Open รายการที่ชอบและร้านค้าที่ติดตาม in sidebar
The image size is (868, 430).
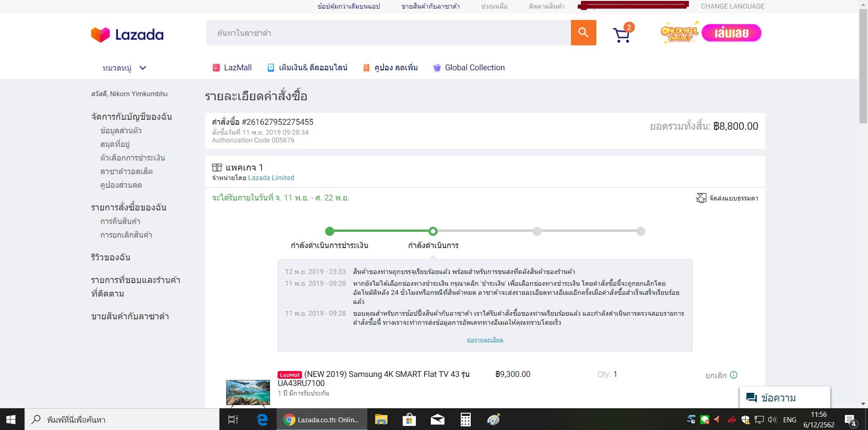(136, 287)
